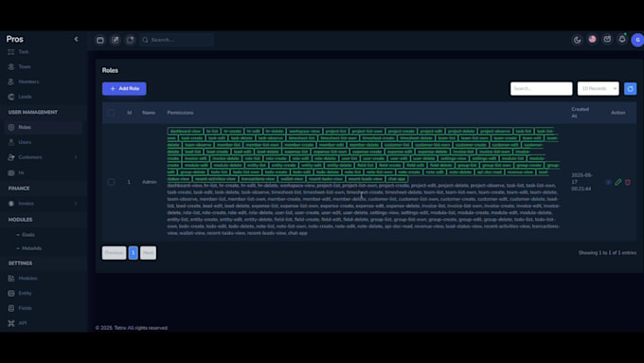The image size is (644, 363).
Task: Open Fields under Settings
Action: pos(25,308)
